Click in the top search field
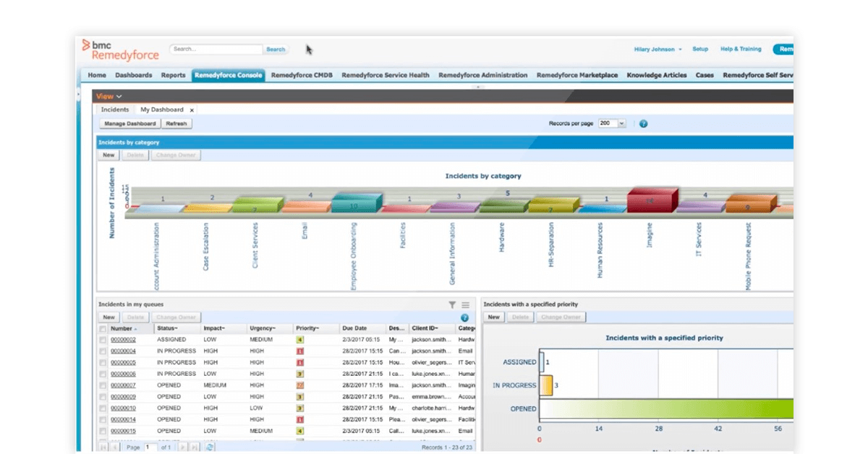This screenshot has height=454, width=868. (216, 49)
